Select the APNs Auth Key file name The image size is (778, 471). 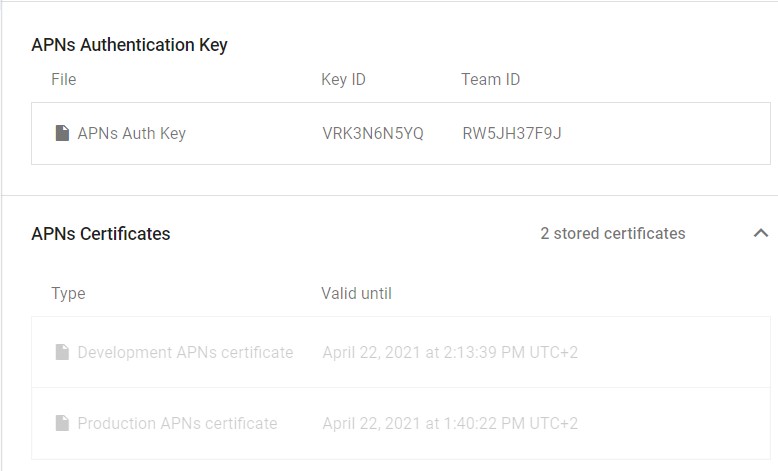coord(131,133)
